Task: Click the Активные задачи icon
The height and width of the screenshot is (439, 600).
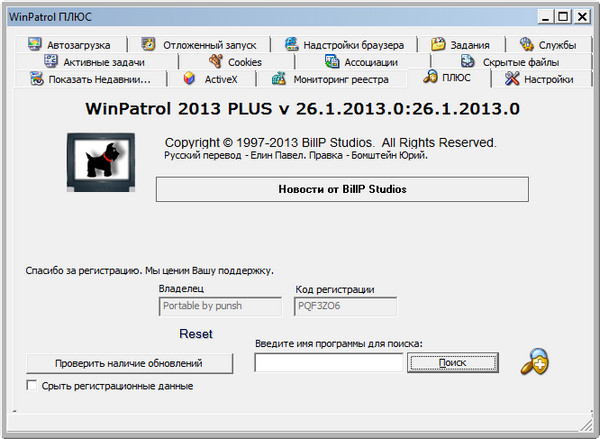Action: pos(51,61)
